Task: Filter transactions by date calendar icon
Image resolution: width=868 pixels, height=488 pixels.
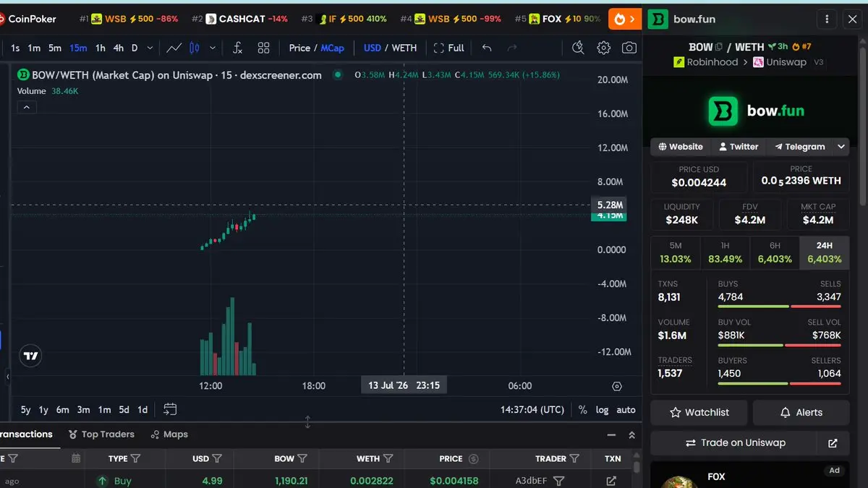Action: point(76,458)
